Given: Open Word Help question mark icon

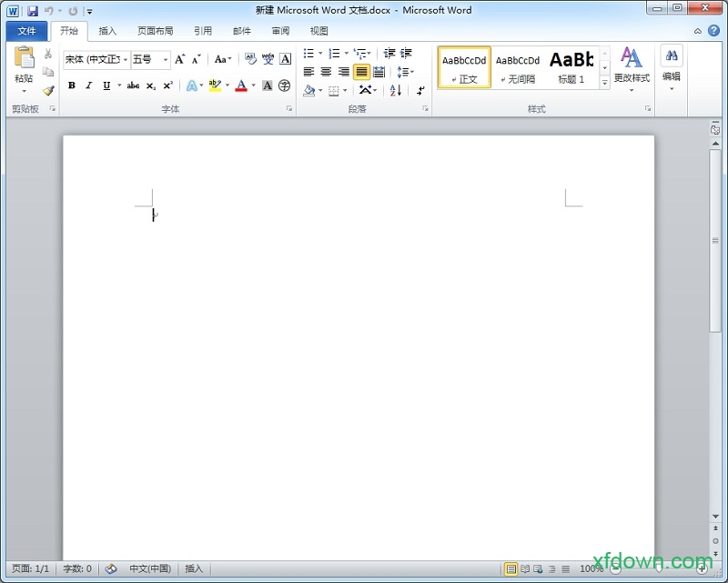Looking at the screenshot, I should point(714,31).
